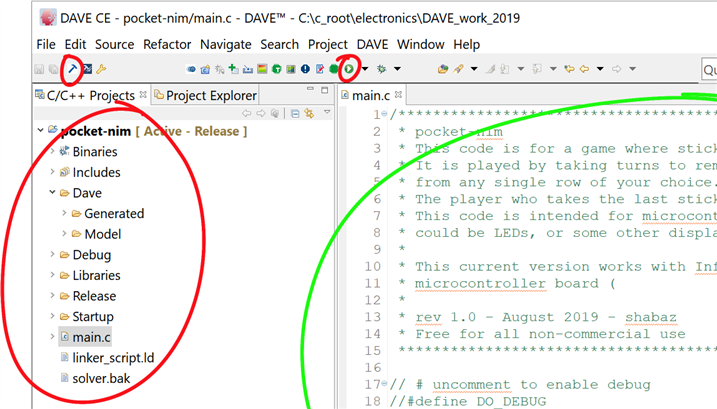
Task: Collapse the pocket-nim project node
Action: pyautogui.click(x=40, y=130)
